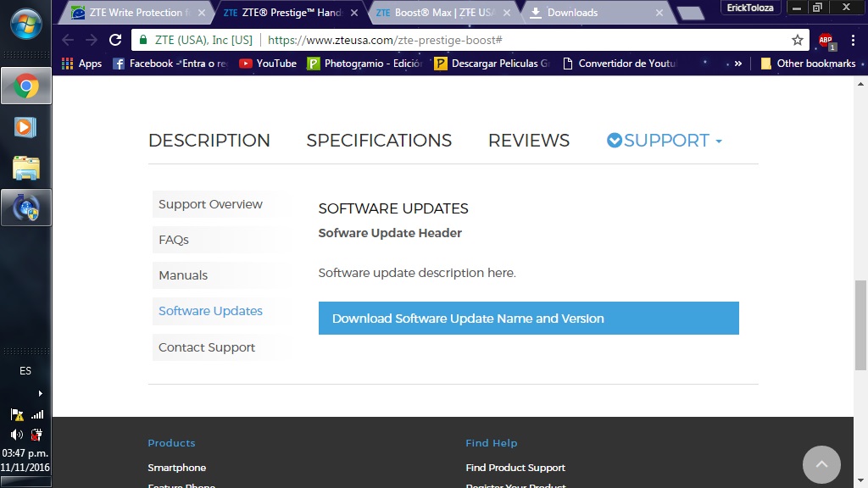The width and height of the screenshot is (868, 488).
Task: Bookmark this page with the star icon
Action: point(797,40)
